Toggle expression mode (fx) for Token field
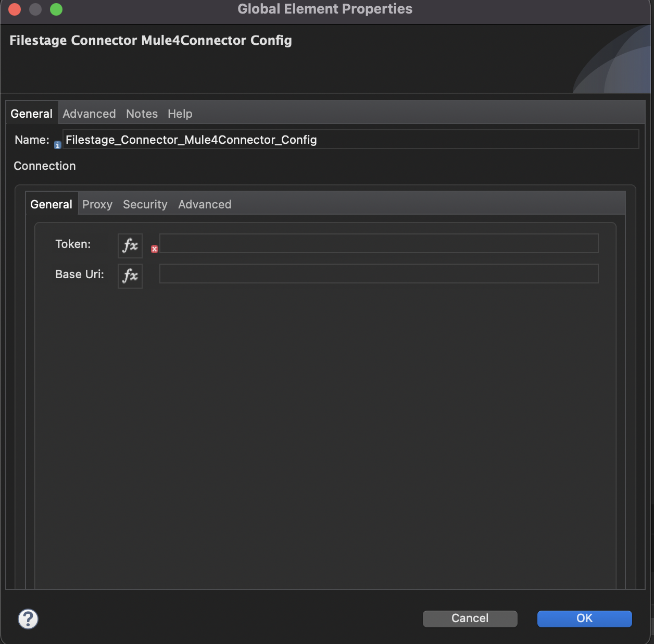This screenshot has width=654, height=644. 130,245
